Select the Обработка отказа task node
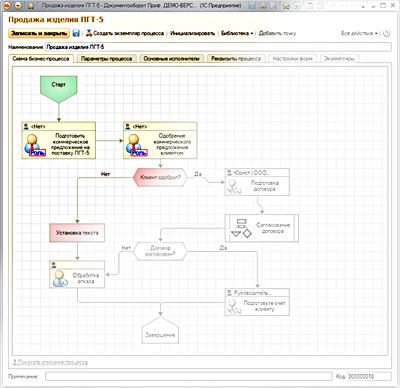The image size is (400, 388). click(x=77, y=274)
